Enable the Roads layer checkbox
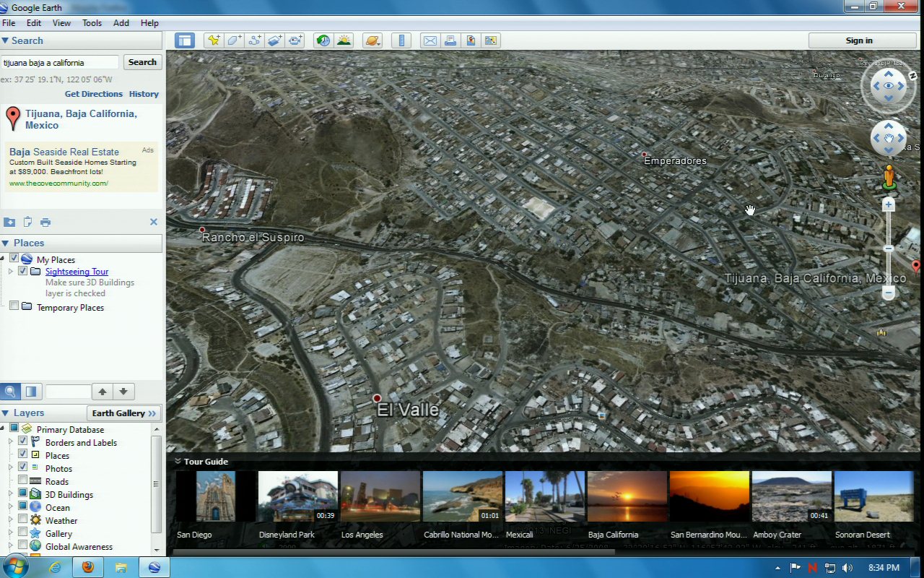The width and height of the screenshot is (924, 578). coord(23,481)
